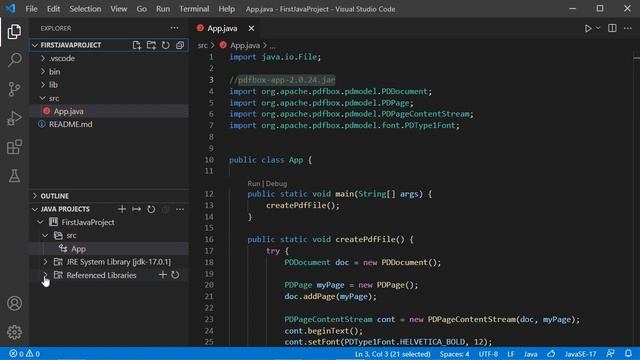Click New File icon in FIRSTJAVAPROJECT header

137,45
